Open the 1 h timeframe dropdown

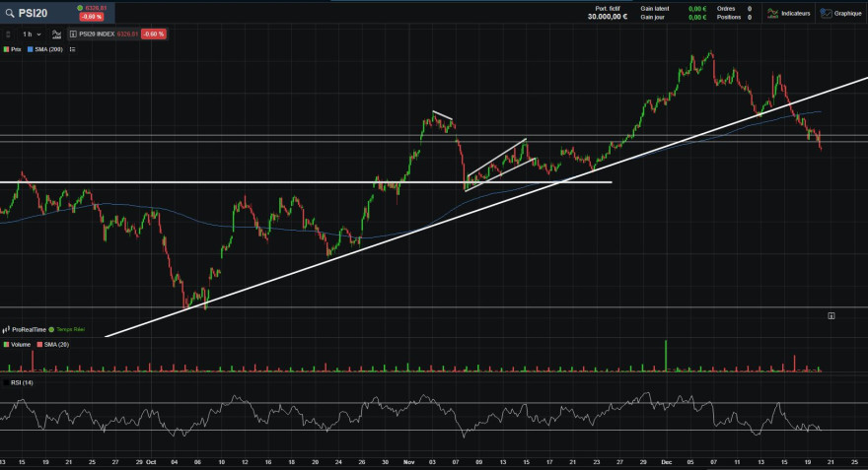32,34
